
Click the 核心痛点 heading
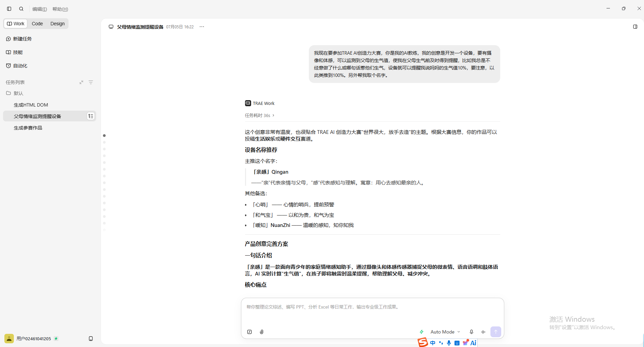coord(256,285)
